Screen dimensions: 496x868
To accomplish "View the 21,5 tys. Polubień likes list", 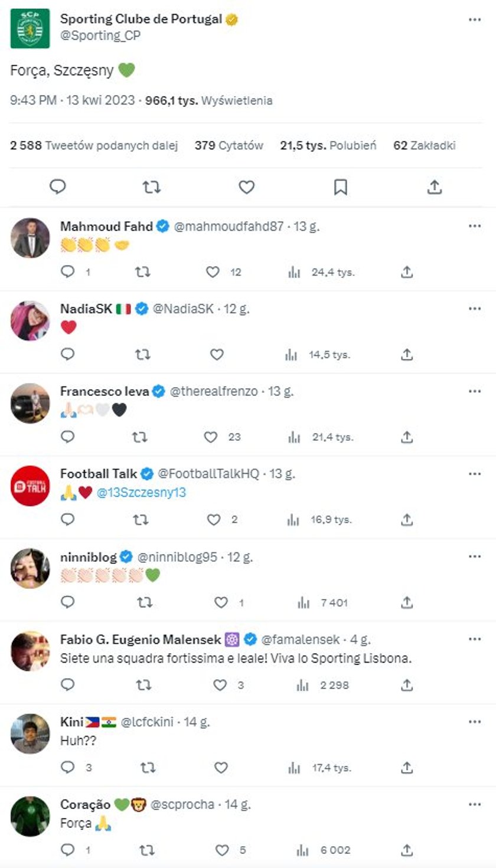I will point(328,146).
